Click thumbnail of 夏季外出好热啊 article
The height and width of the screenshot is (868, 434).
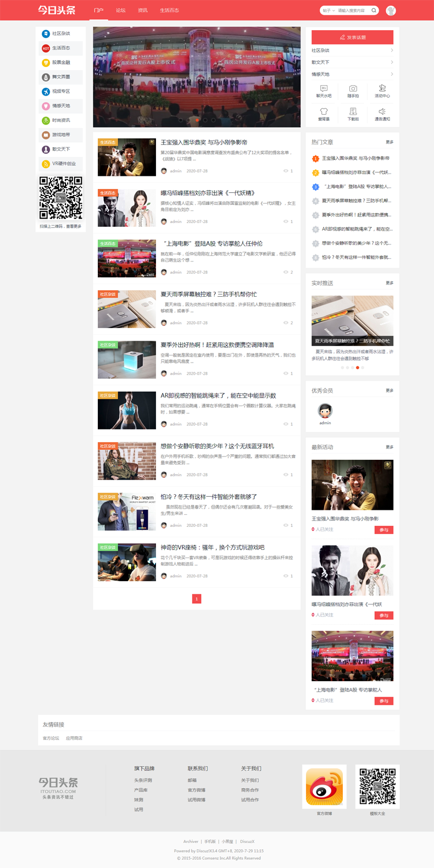(x=127, y=360)
